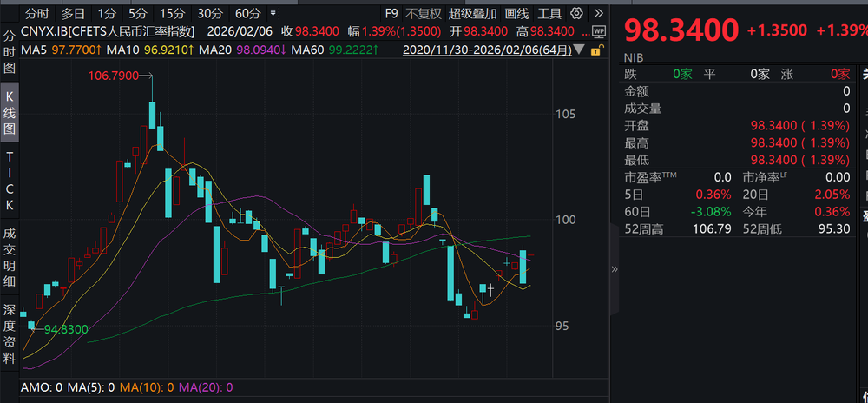Open 画线 drawing tools
868x403 pixels.
[517, 13]
